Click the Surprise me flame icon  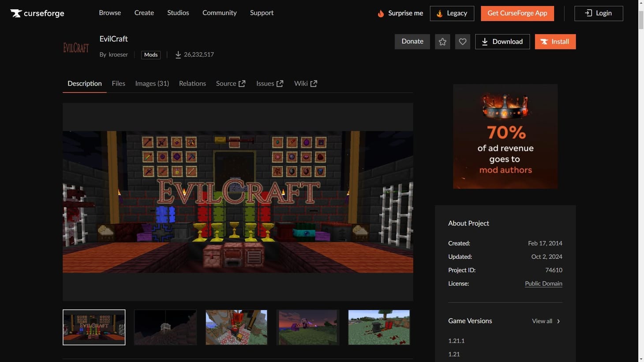381,13
